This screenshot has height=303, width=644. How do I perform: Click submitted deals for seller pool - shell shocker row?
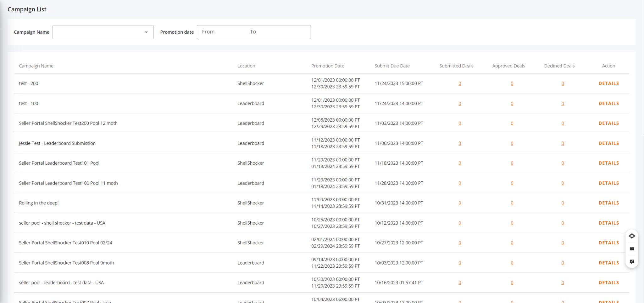click(459, 223)
